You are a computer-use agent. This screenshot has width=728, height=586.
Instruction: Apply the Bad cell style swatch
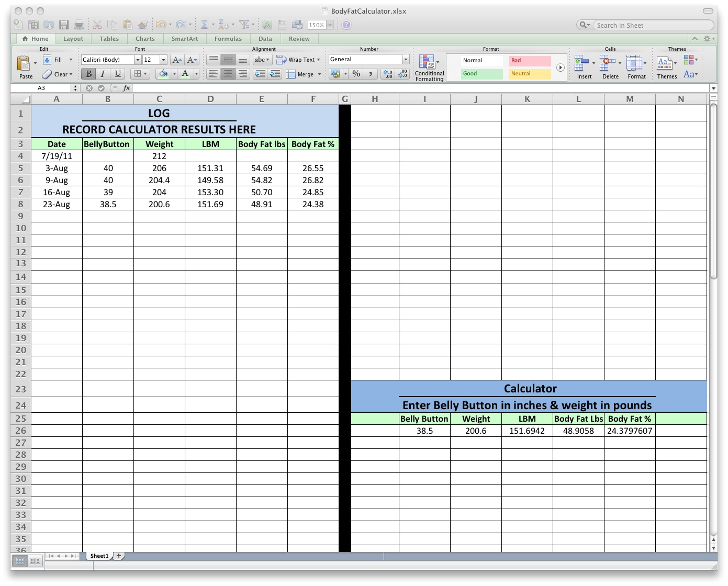530,61
